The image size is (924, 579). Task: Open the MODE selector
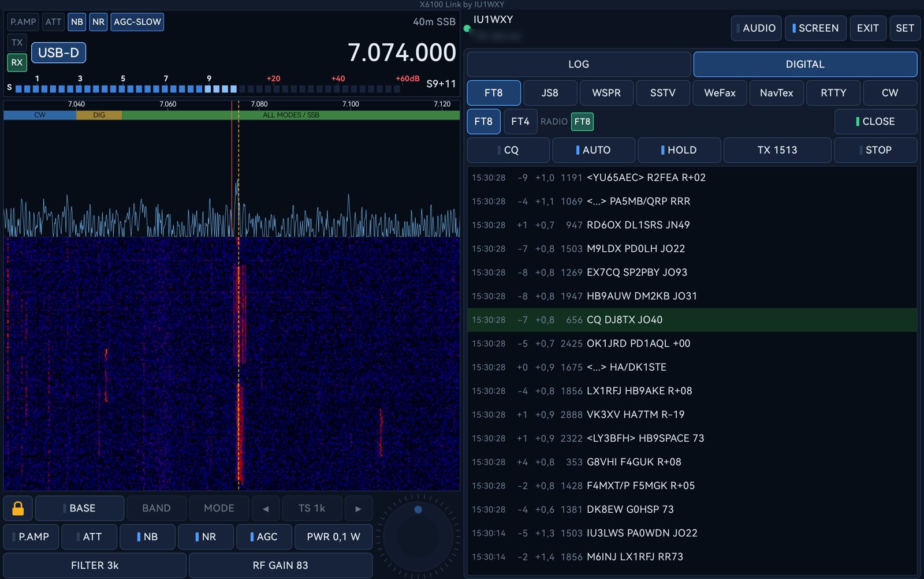pos(219,508)
